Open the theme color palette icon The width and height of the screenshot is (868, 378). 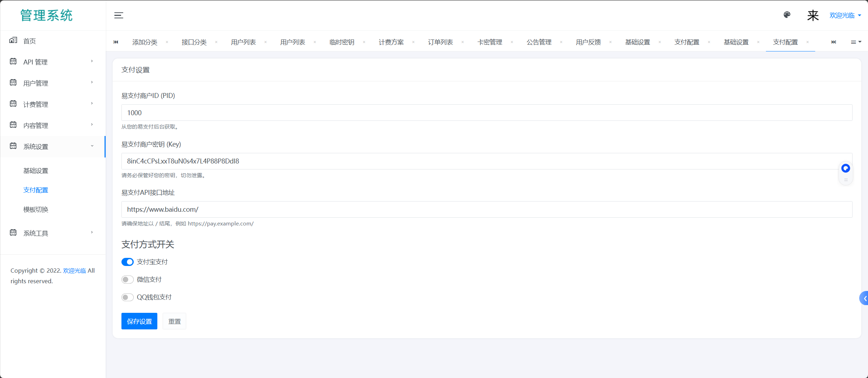click(x=787, y=15)
